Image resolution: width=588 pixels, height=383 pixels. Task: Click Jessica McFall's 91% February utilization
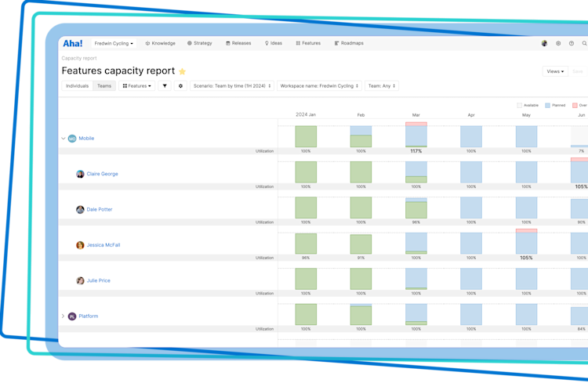pyautogui.click(x=361, y=258)
